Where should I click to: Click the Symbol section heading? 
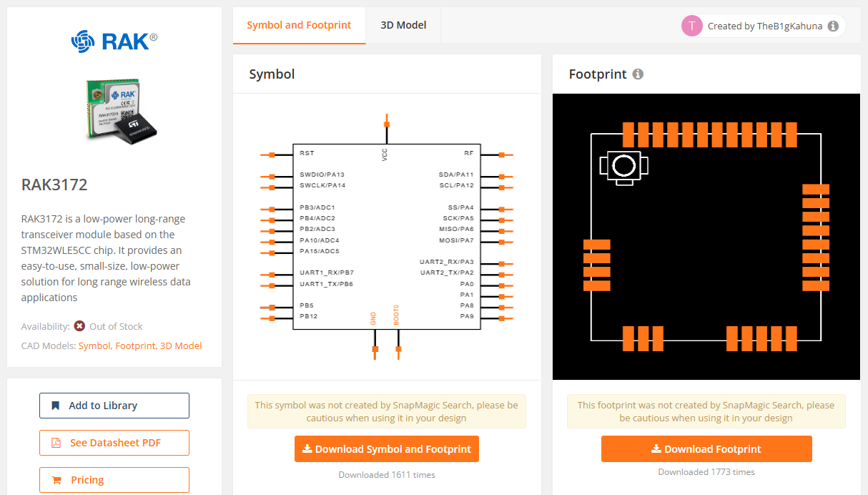pyautogui.click(x=272, y=74)
